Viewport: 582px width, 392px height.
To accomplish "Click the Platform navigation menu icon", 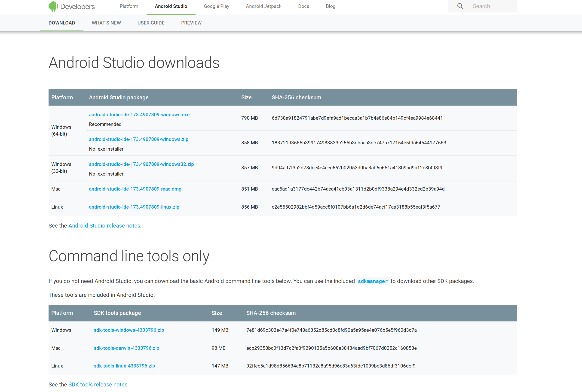I will [129, 6].
